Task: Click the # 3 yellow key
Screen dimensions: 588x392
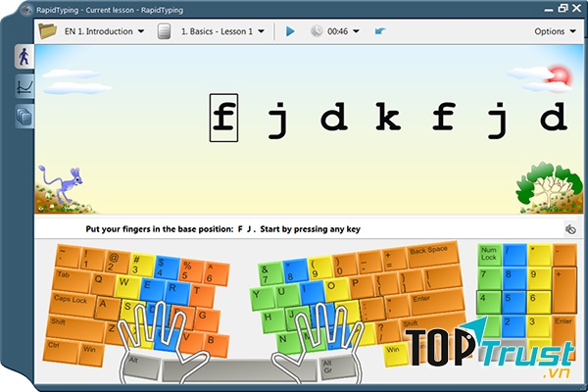Action: coord(142,265)
